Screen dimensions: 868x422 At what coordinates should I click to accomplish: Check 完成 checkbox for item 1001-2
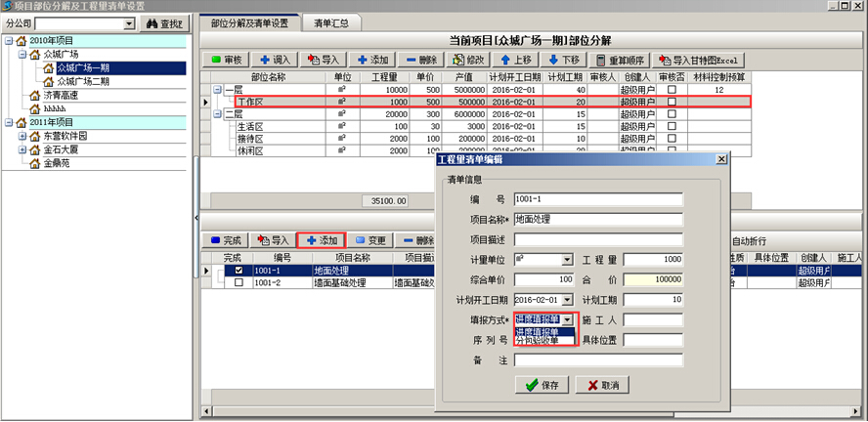click(239, 283)
